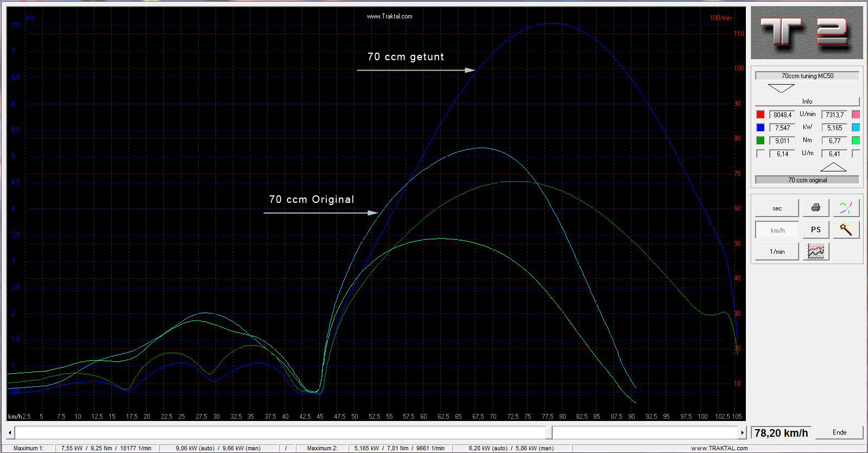The image size is (868, 453).
Task: Select the 70 ccm original label bar
Action: (807, 180)
